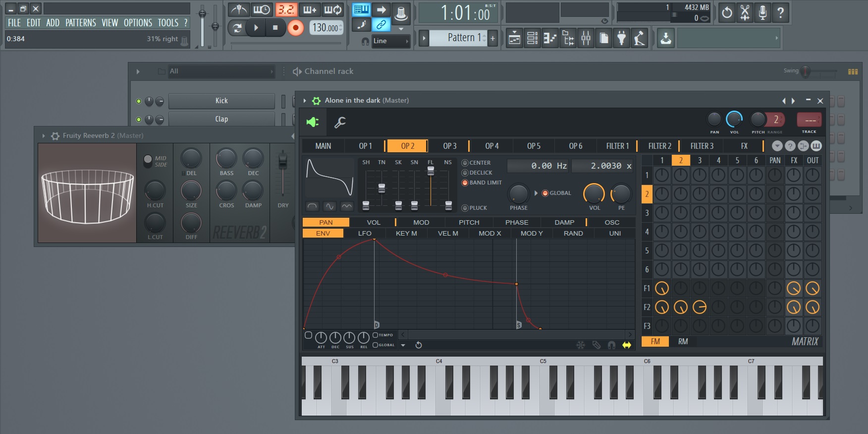The image size is (868, 434).
Task: Mute the Kick channel green LED
Action: pos(139,101)
